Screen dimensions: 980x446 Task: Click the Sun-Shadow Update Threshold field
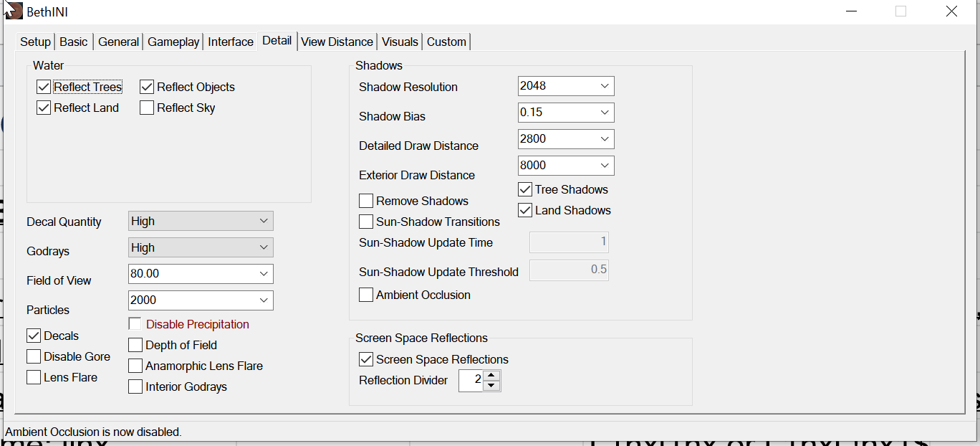(569, 270)
